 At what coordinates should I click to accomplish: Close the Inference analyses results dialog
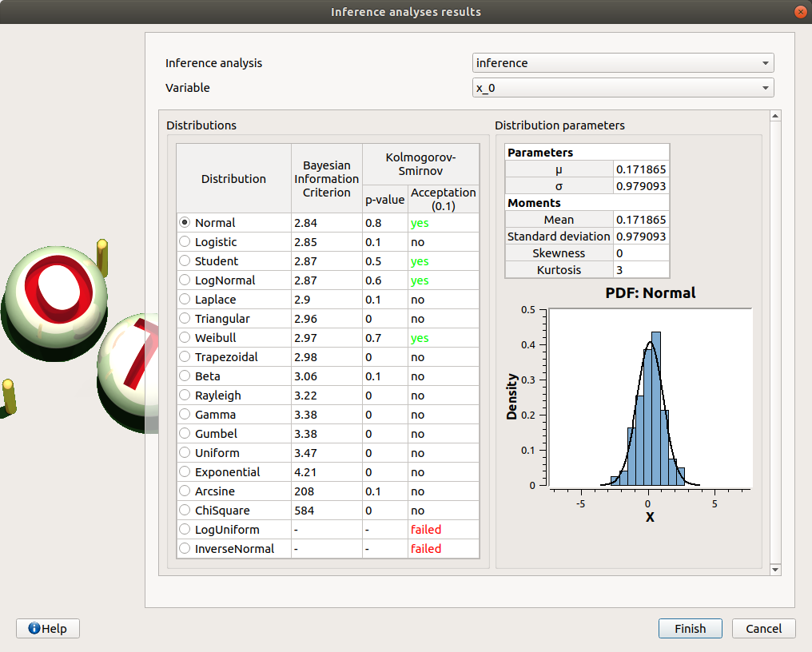pos(800,12)
